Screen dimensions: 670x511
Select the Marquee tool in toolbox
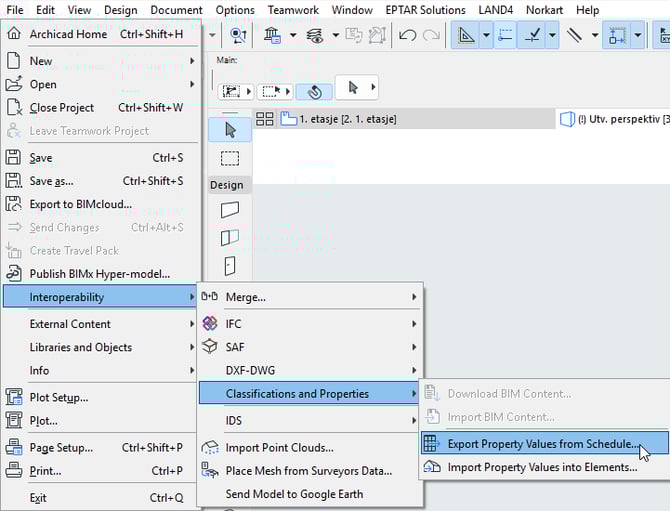[230, 159]
